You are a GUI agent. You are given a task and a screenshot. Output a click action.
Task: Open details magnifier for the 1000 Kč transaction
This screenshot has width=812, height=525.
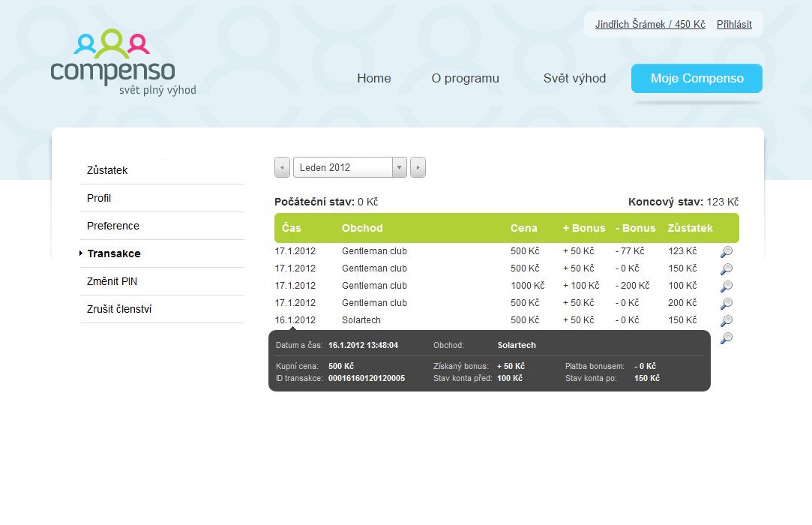pyautogui.click(x=727, y=286)
